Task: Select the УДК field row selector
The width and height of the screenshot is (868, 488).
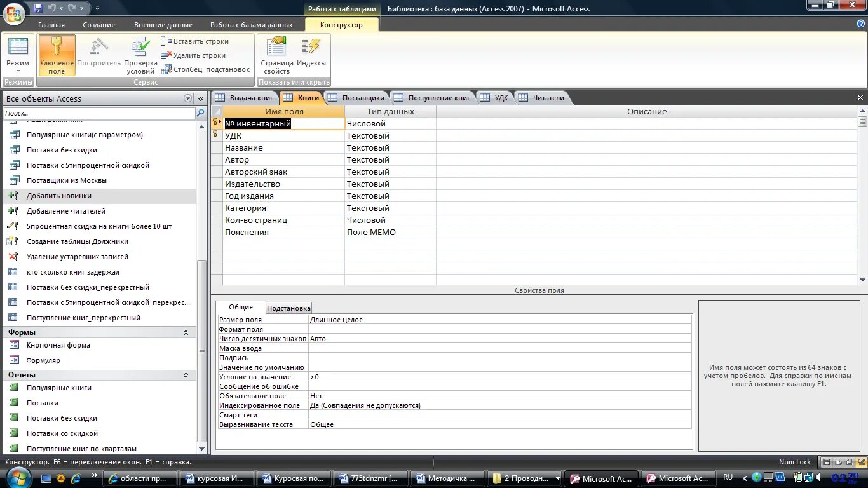Action: [216, 135]
